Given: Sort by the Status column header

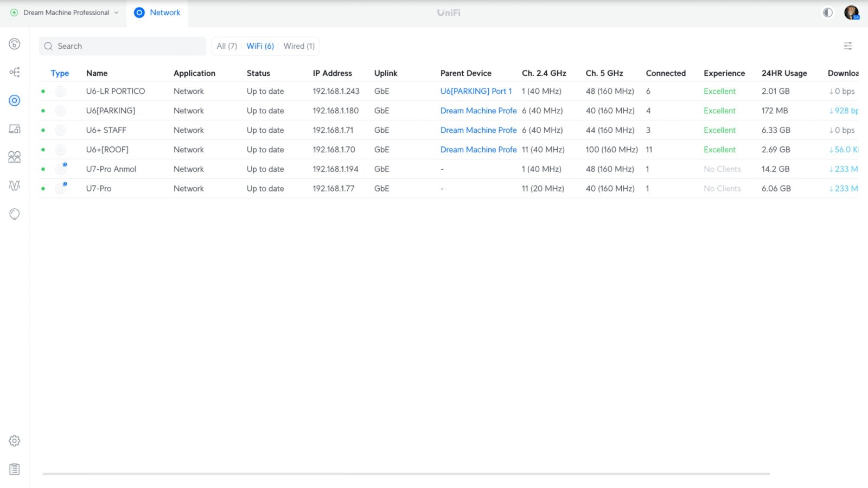Looking at the screenshot, I should 258,73.
